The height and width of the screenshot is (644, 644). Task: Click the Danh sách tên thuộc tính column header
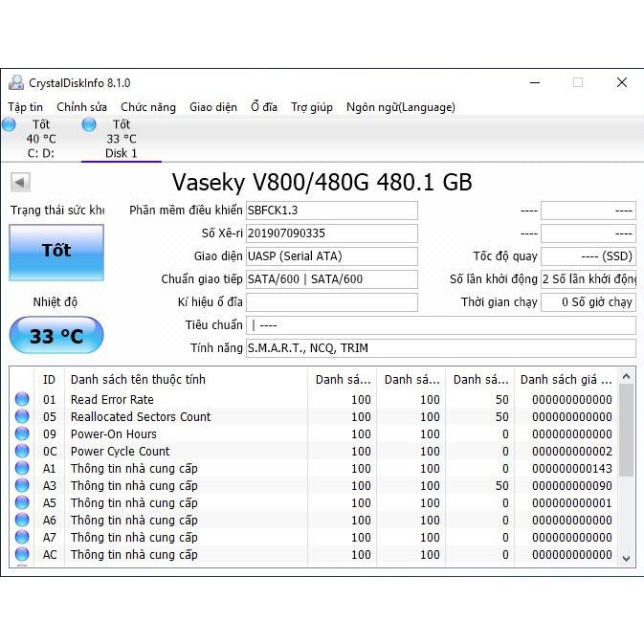click(x=186, y=380)
